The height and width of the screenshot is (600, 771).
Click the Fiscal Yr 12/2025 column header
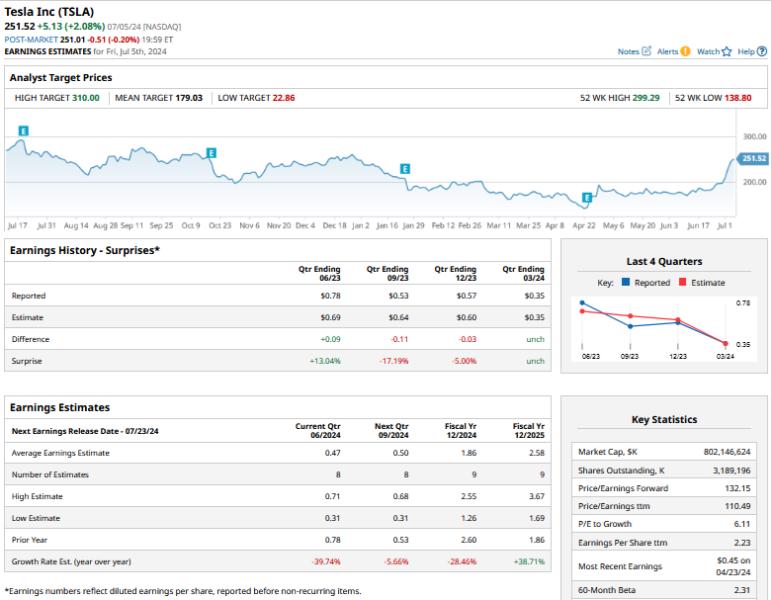528,431
